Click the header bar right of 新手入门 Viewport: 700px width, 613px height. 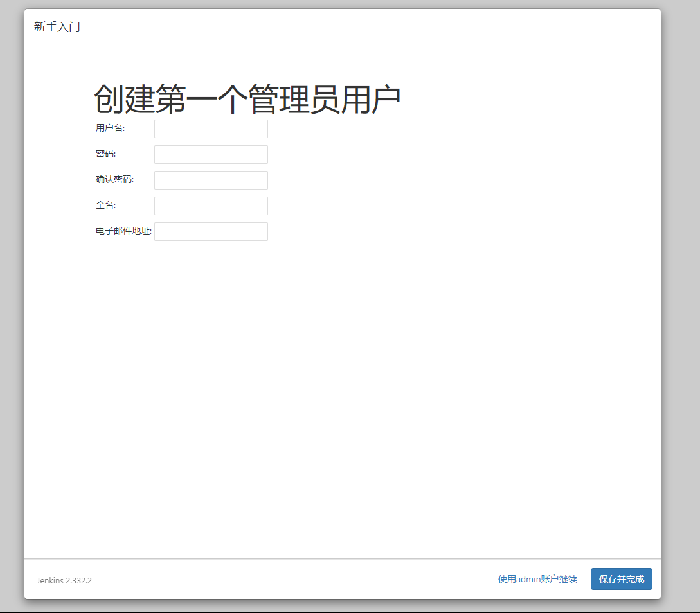point(386,27)
